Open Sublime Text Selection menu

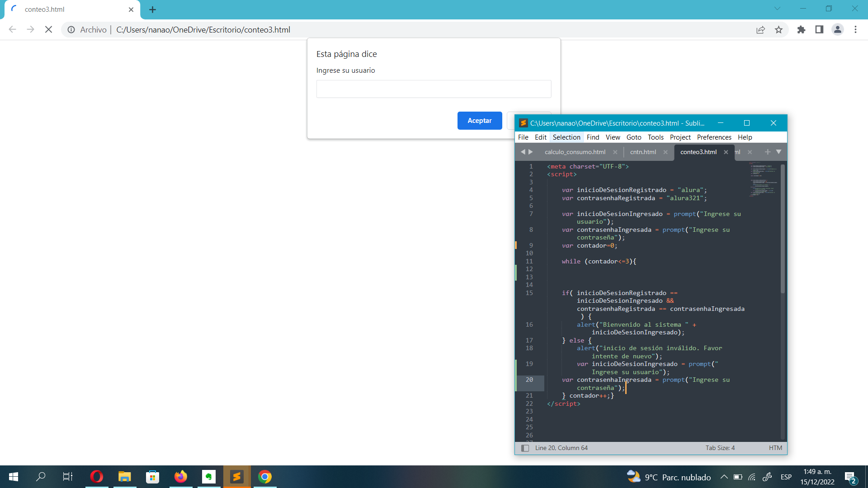tap(566, 137)
